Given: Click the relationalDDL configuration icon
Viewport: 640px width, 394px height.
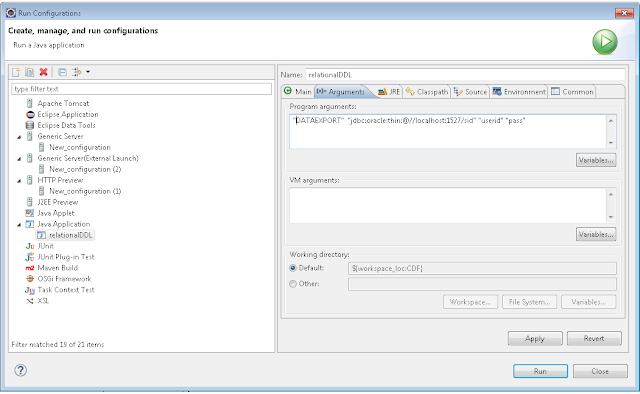Looking at the screenshot, I should [41, 235].
